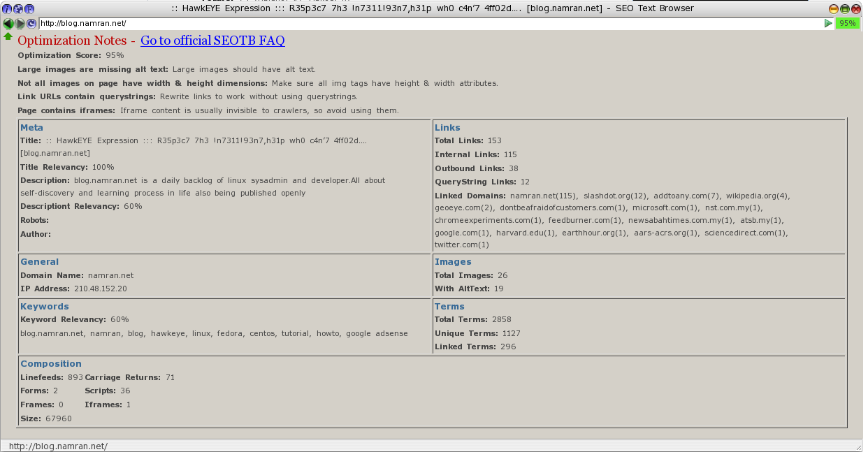868x452 pixels.
Task: Minimize the SEO Text Browser window
Action: (x=833, y=9)
